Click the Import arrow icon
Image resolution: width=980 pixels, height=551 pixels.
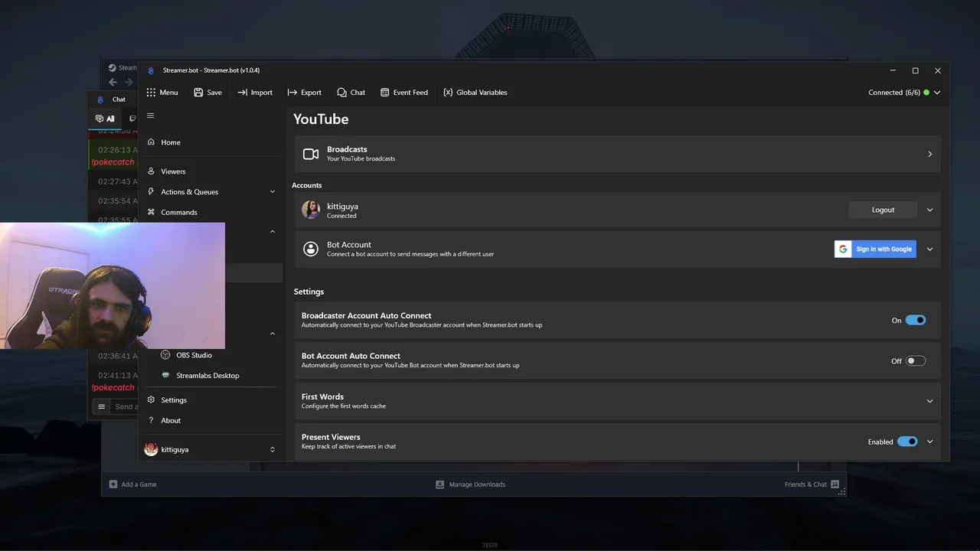click(x=242, y=93)
